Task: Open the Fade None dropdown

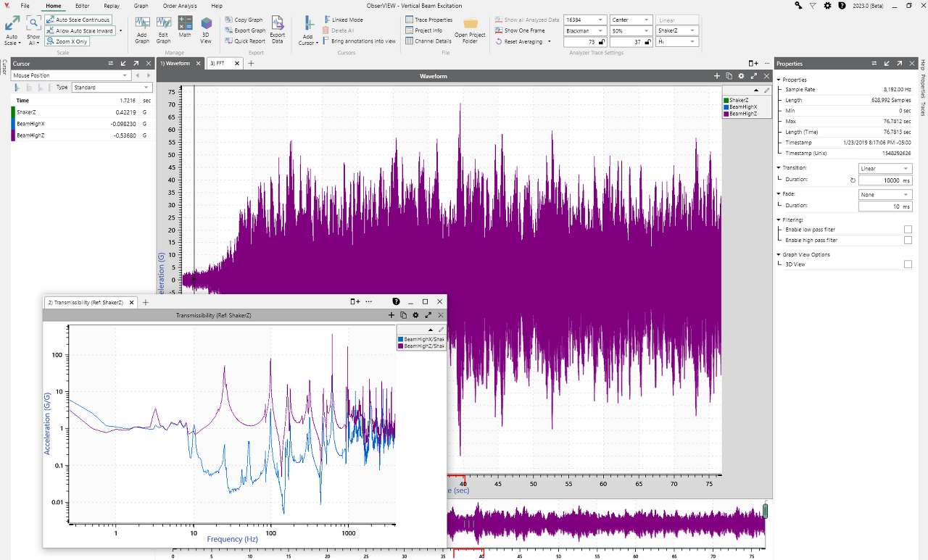Action: pos(884,194)
